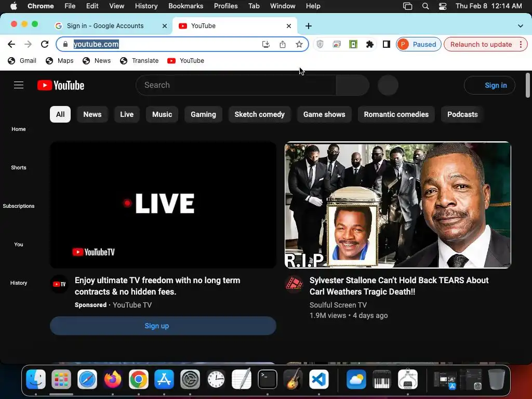Click the Sign in button

point(489,85)
